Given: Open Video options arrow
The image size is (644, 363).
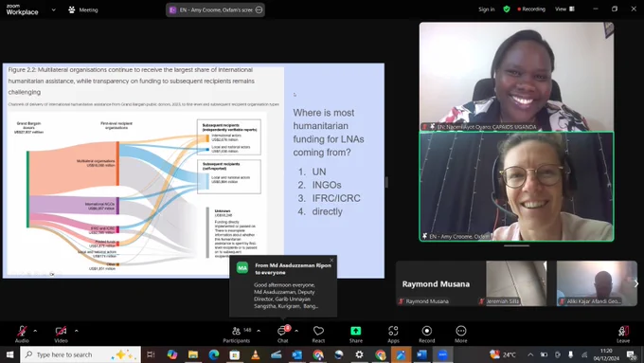Looking at the screenshot, I should tap(77, 331).
